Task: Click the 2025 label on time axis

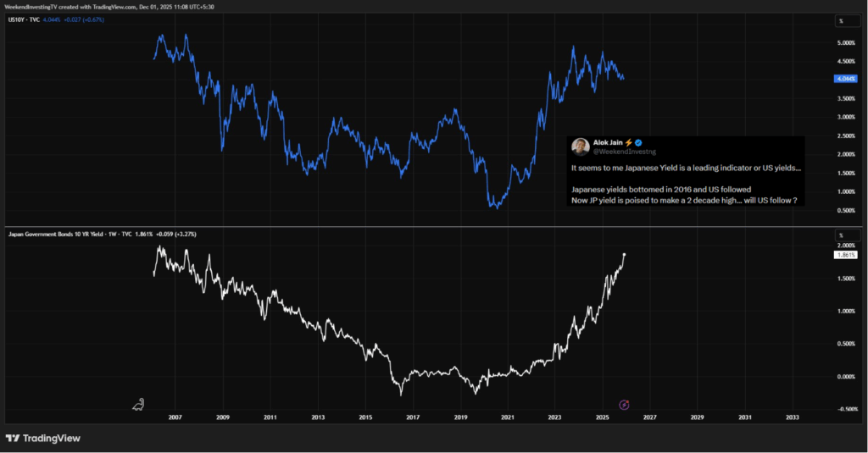Action: [602, 417]
